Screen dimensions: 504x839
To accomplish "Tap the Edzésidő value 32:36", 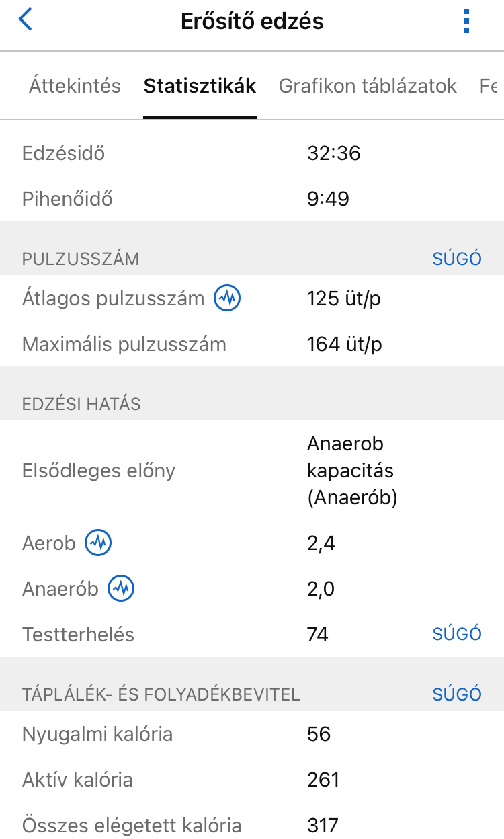I will click(334, 153).
